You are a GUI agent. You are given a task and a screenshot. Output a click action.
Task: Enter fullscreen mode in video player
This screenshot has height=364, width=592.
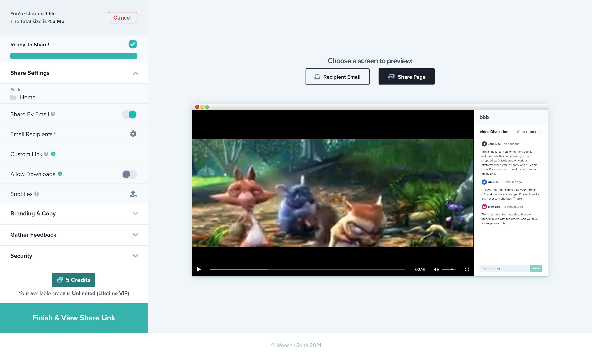(467, 269)
